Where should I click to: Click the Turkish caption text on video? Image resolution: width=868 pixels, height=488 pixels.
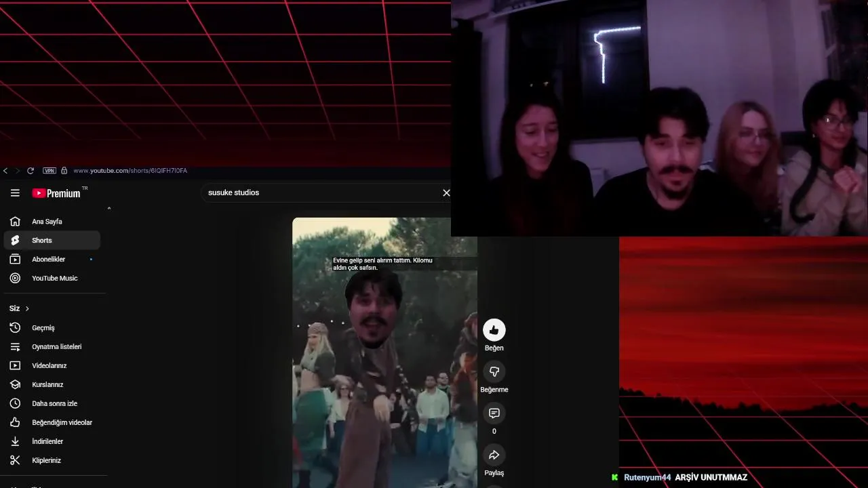pyautogui.click(x=382, y=264)
